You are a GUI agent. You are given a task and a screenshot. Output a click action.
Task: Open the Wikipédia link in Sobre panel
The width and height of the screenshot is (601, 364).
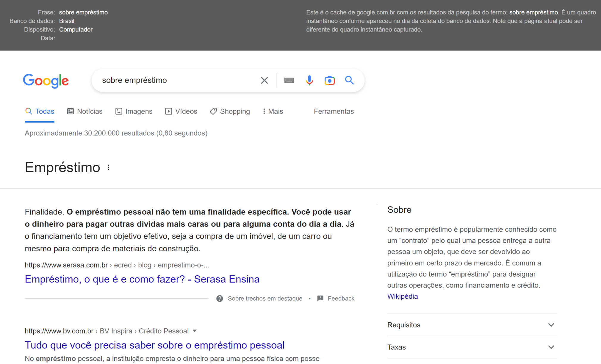402,296
